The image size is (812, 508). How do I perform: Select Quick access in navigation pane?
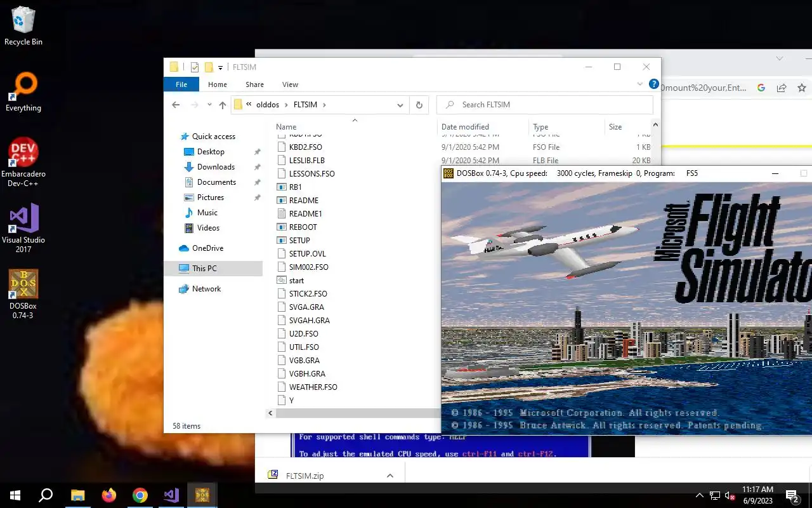tap(214, 137)
